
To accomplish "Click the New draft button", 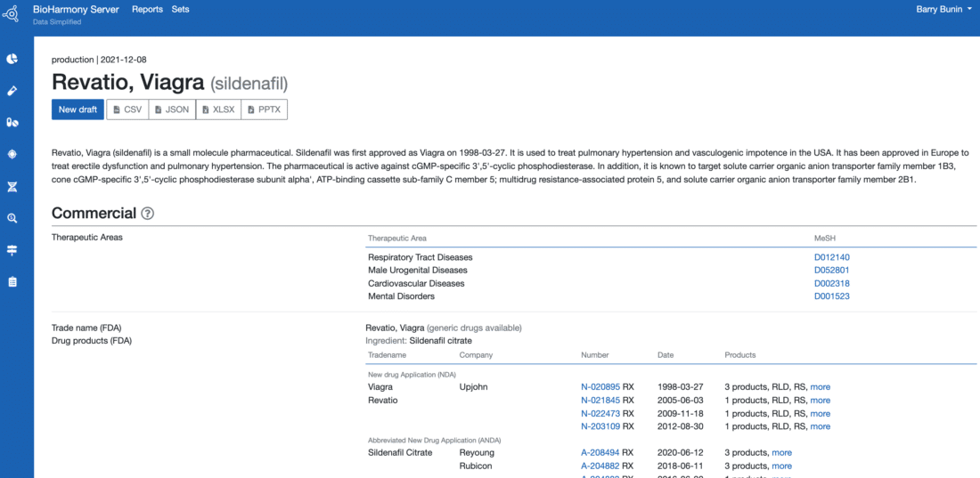I will tap(78, 110).
